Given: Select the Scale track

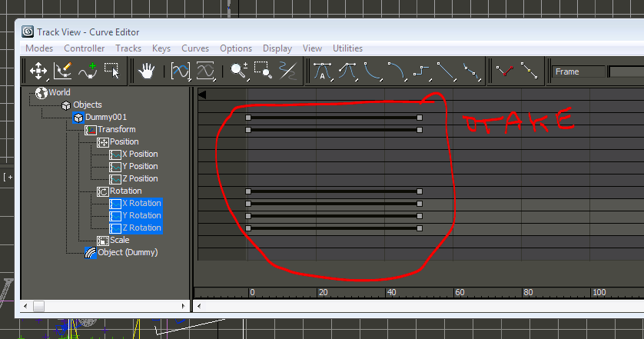Looking at the screenshot, I should (x=120, y=240).
